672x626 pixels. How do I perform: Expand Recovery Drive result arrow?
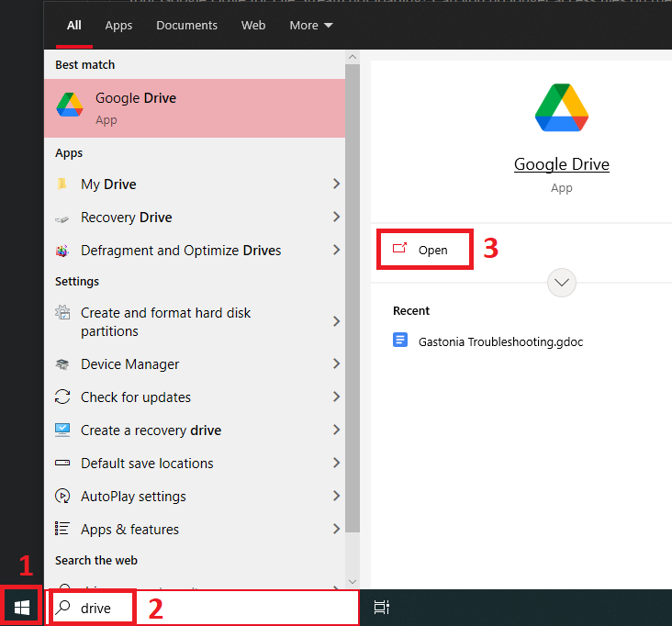pos(336,217)
